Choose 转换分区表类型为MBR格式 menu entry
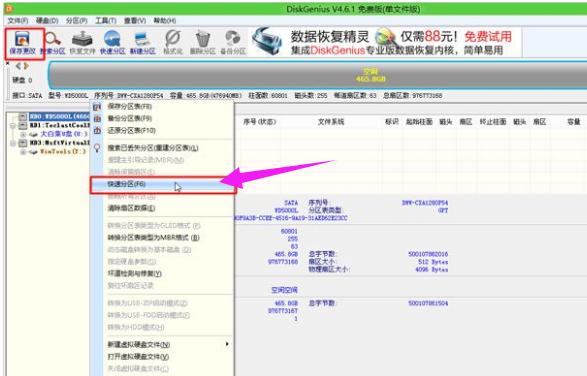 point(153,237)
